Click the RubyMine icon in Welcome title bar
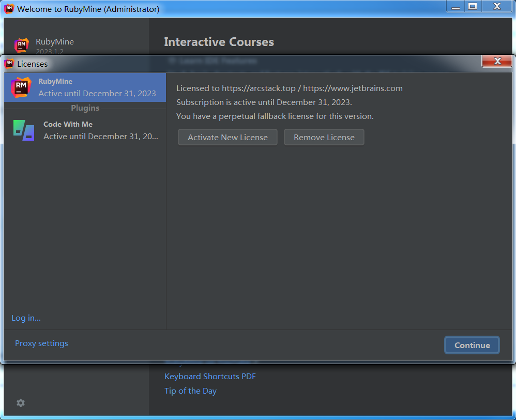 coord(9,9)
